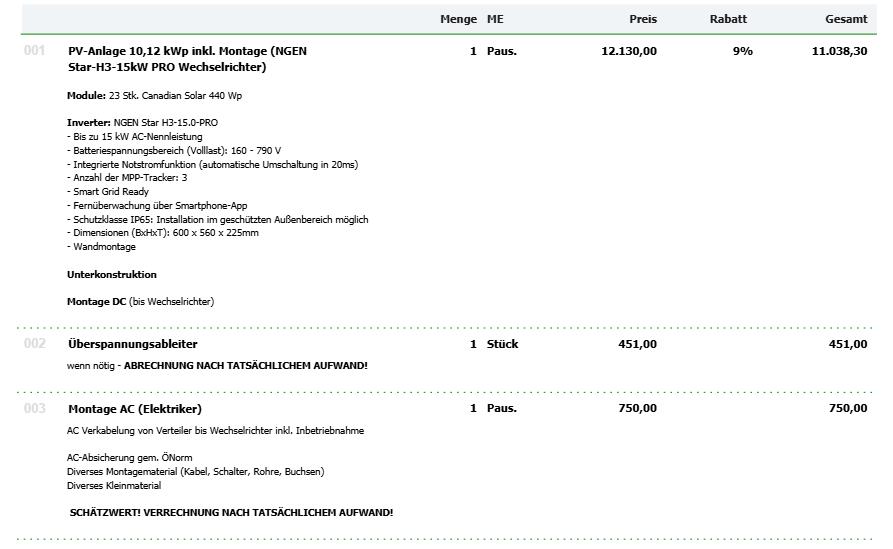The height and width of the screenshot is (549, 893).
Task: Click the 9% discount value
Action: 742,51
